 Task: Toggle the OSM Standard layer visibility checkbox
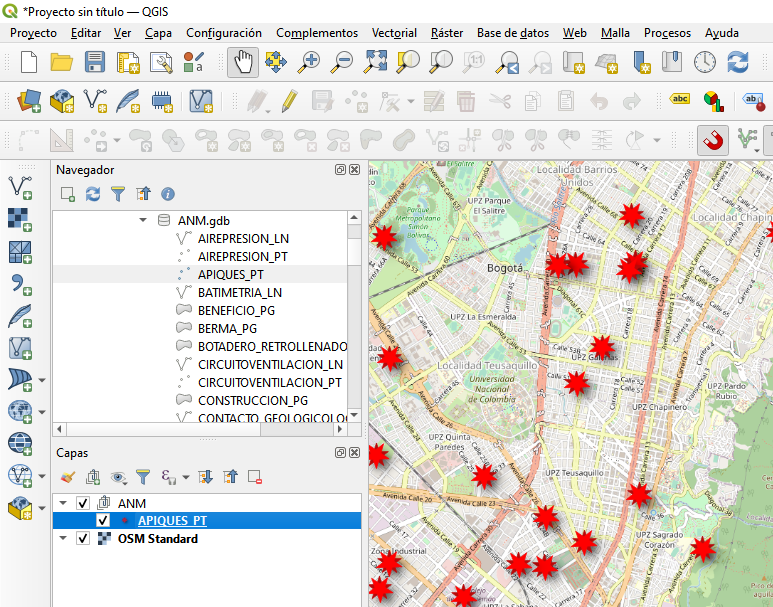[x=83, y=538]
